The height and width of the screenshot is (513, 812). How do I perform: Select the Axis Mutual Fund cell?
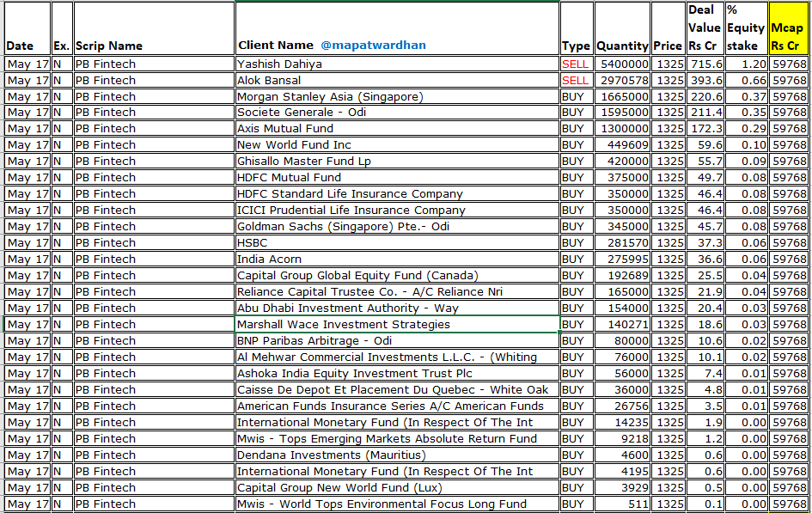(x=397, y=128)
